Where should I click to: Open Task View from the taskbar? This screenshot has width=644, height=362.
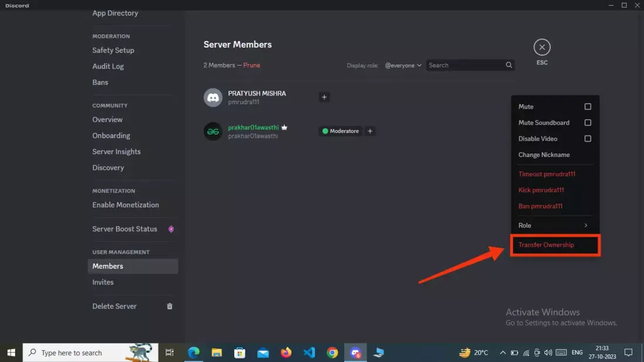pos(169,353)
